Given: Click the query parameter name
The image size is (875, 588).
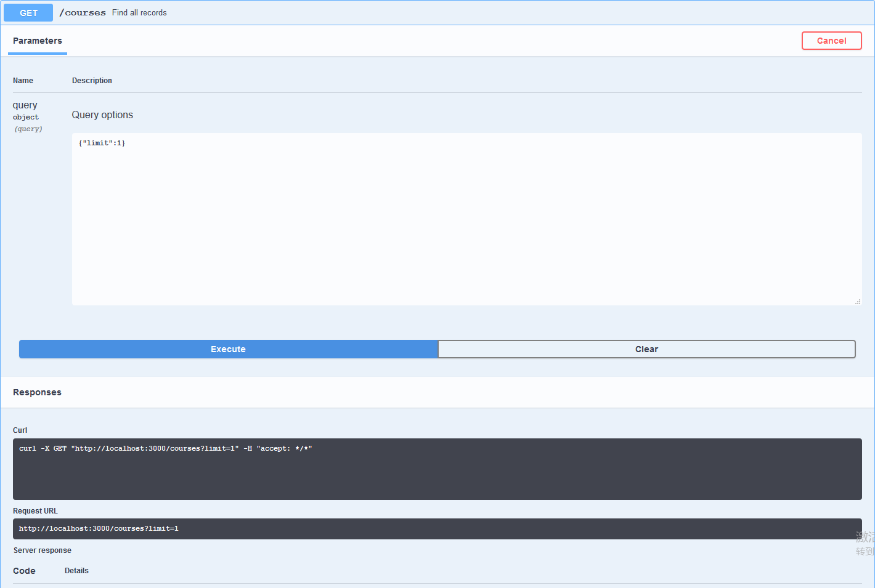Looking at the screenshot, I should point(25,105).
